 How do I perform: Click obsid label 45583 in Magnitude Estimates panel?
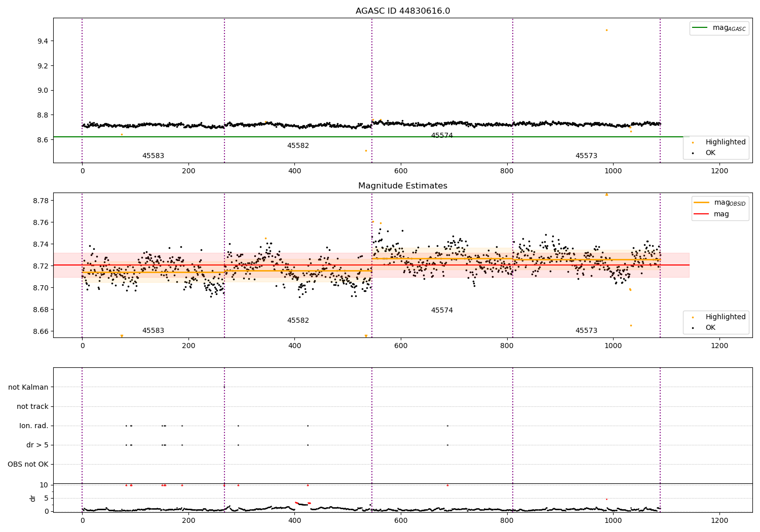[x=153, y=331]
